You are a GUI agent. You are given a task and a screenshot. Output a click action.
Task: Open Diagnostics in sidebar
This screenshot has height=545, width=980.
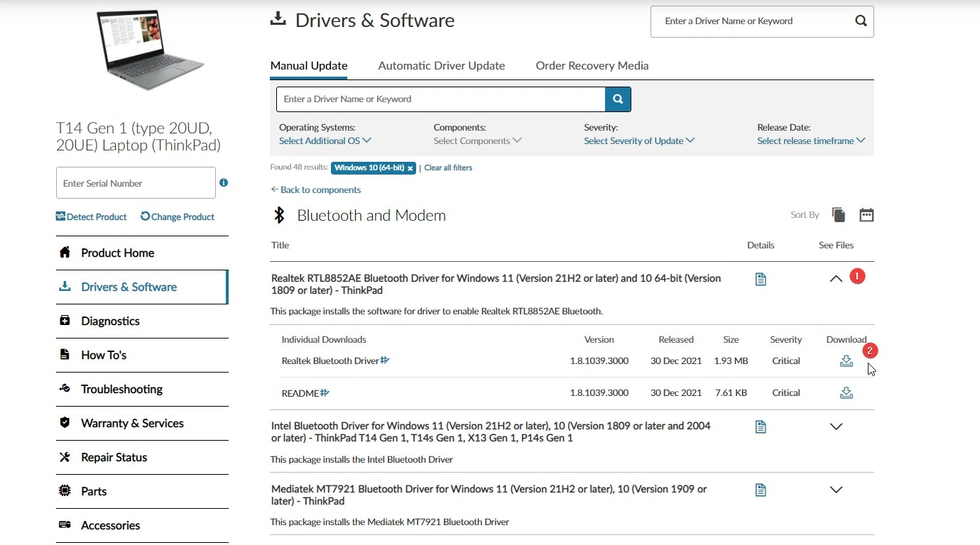(142, 321)
